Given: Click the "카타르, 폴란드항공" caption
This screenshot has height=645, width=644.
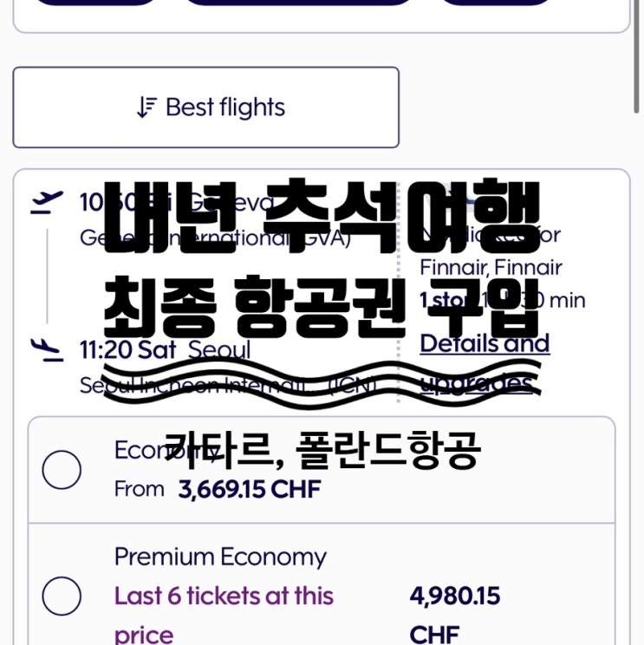Looking at the screenshot, I should point(321,451).
